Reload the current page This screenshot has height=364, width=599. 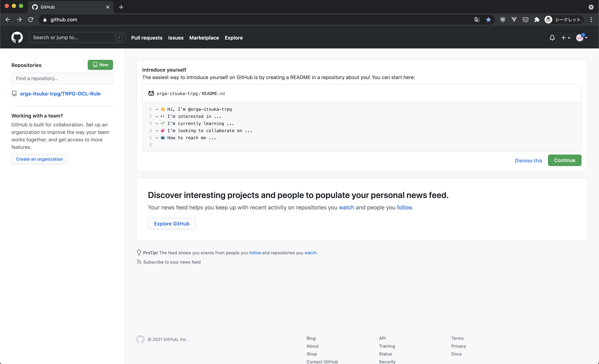tap(31, 20)
